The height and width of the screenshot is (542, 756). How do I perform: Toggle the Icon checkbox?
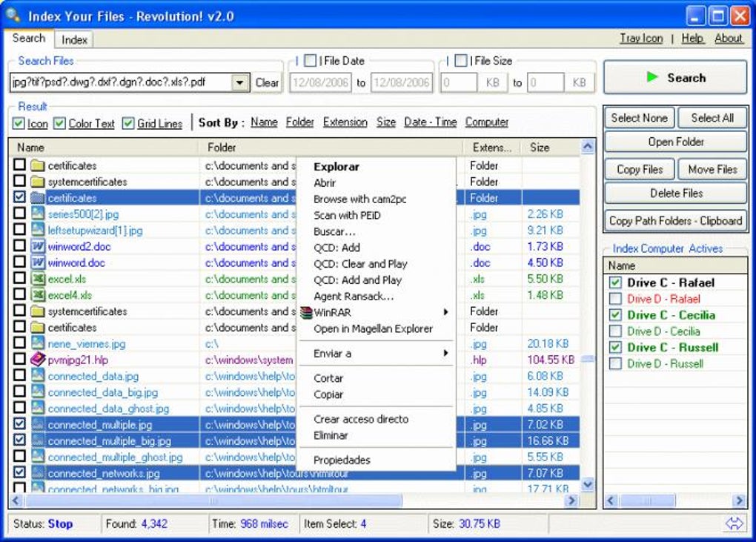coord(19,123)
